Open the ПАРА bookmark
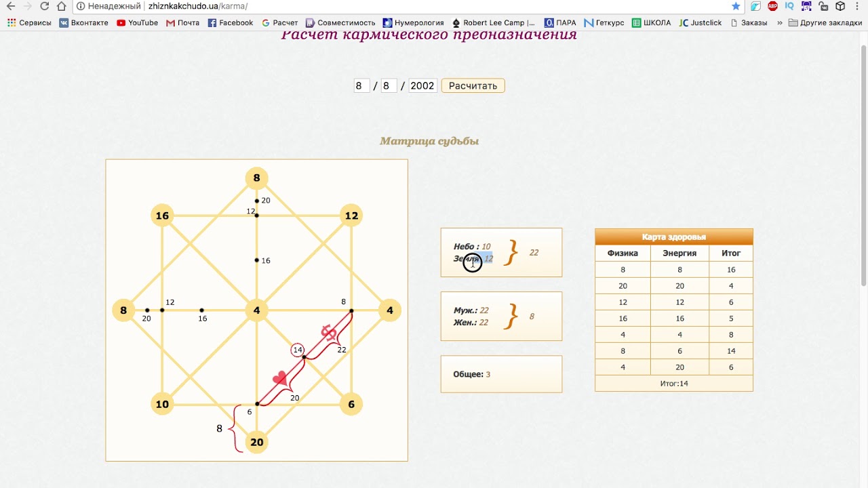This screenshot has height=488, width=868. coord(560,22)
